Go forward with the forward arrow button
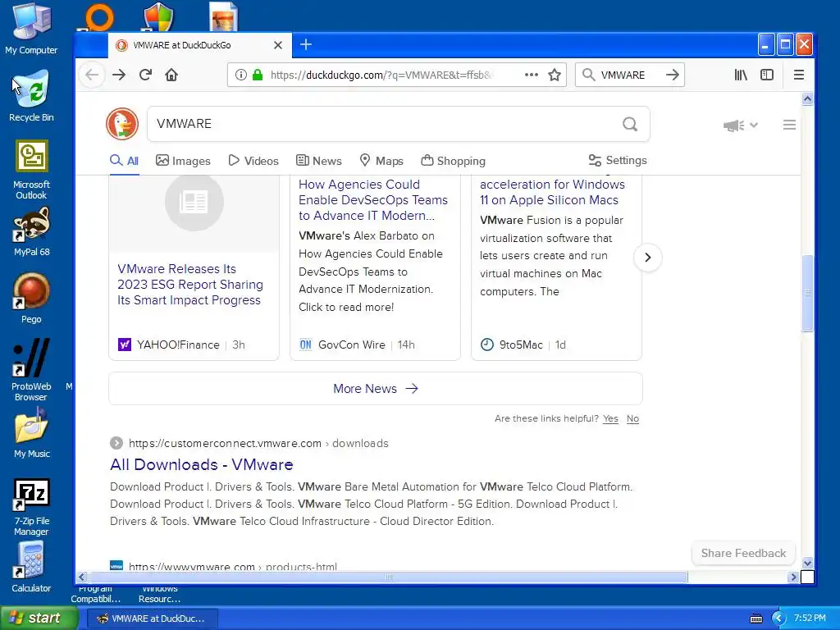840x630 pixels. [119, 75]
